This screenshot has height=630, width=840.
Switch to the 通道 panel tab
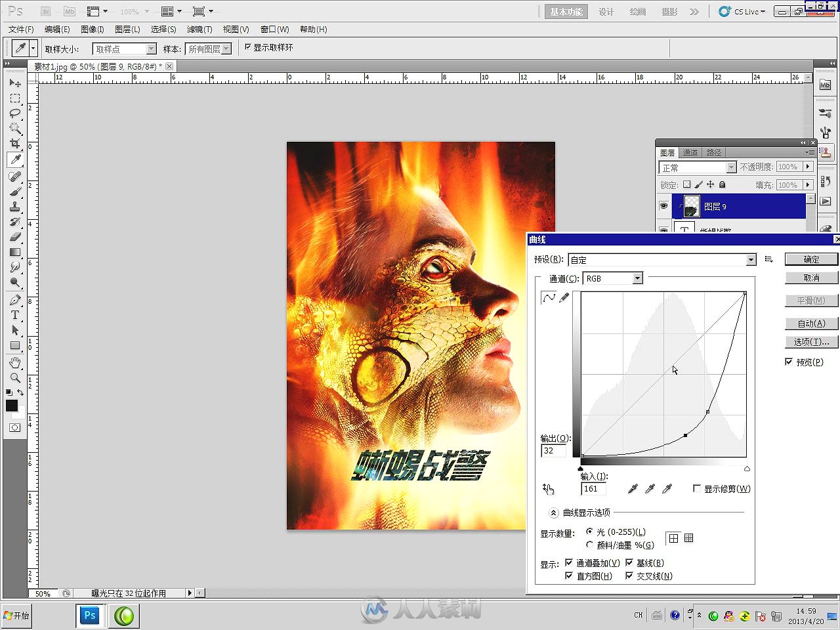[690, 152]
